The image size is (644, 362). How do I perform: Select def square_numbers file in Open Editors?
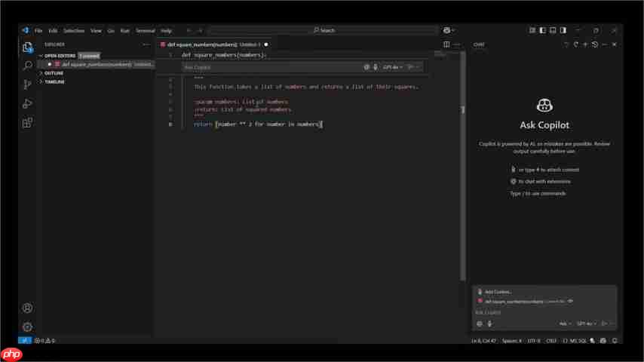tap(97, 65)
